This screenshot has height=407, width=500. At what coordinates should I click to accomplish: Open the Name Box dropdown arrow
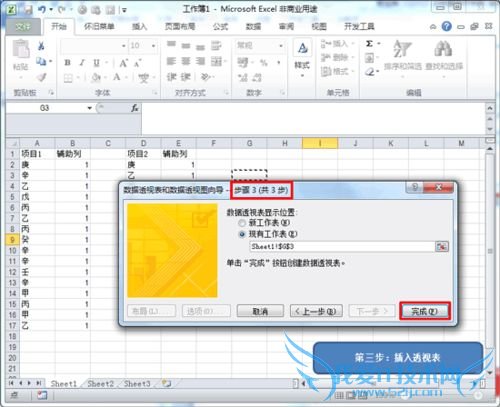[89, 108]
